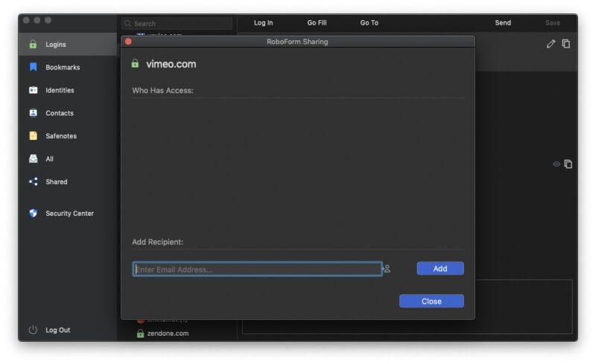Image resolution: width=596 pixels, height=364 pixels.
Task: Open the Shared items section
Action: 68,182
